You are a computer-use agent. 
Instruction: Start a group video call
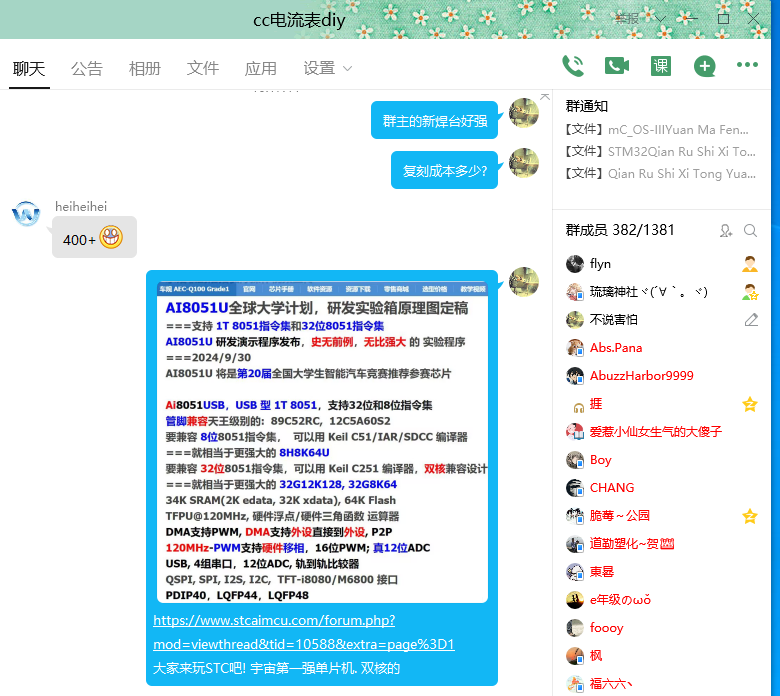coord(616,66)
